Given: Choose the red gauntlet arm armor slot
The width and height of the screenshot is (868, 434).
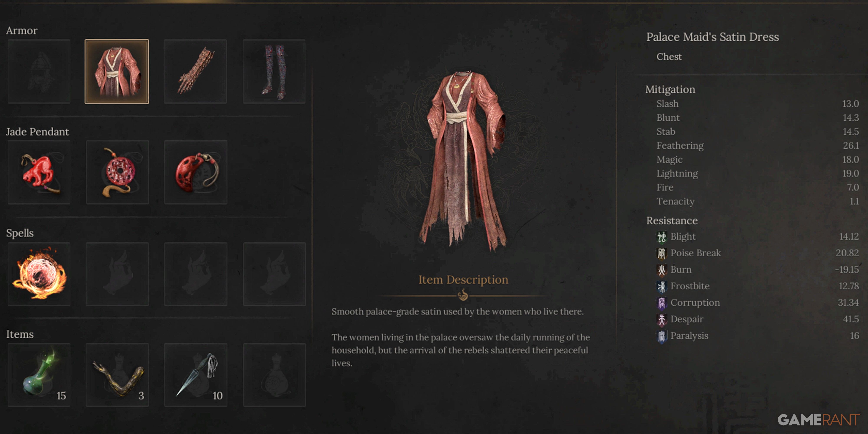Looking at the screenshot, I should pyautogui.click(x=196, y=71).
